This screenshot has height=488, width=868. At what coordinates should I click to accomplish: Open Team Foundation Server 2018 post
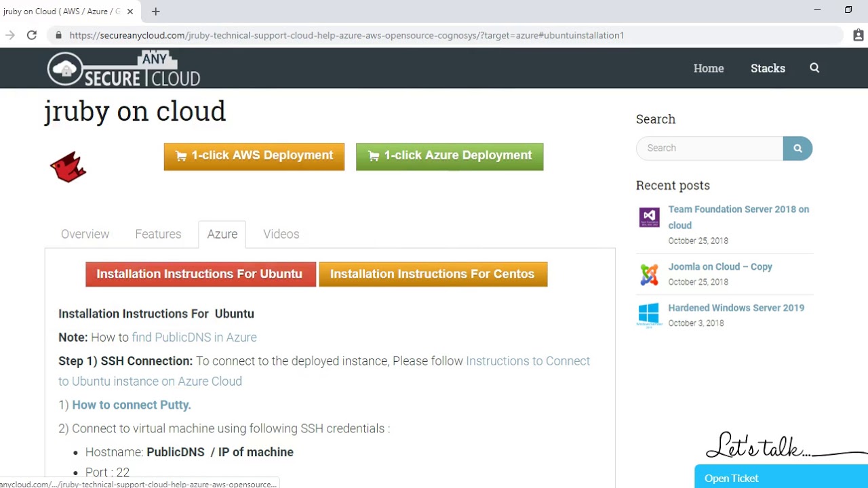click(x=738, y=217)
